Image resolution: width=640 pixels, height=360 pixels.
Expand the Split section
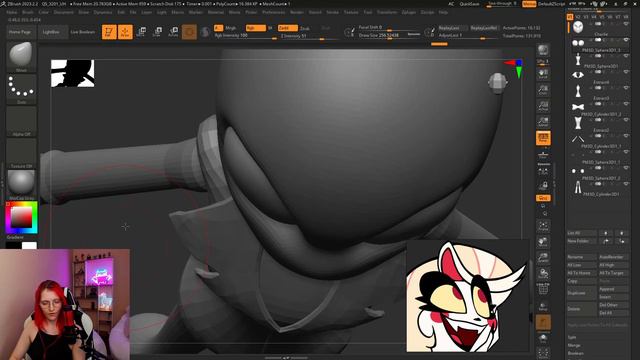click(x=572, y=338)
